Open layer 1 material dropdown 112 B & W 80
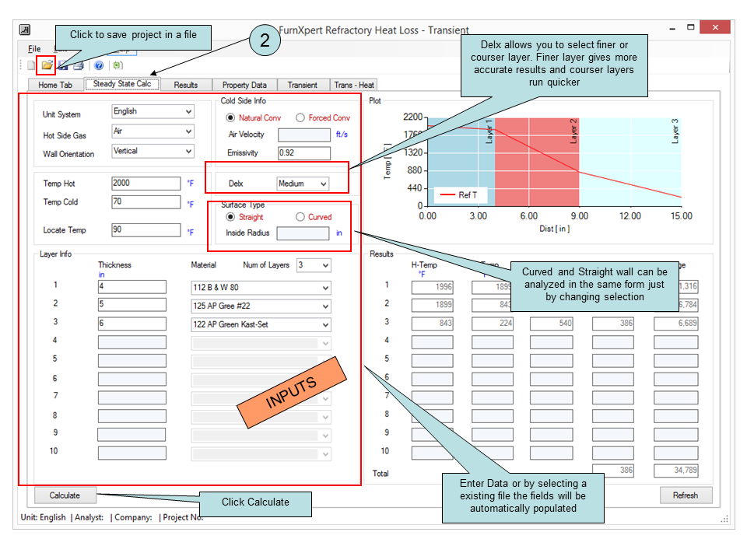 (261, 288)
